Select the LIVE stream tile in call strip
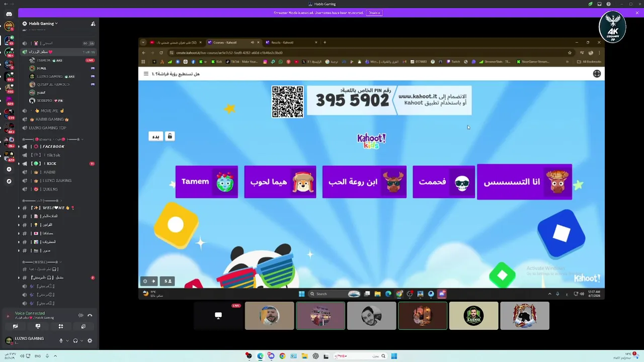Image resolution: width=644 pixels, height=362 pixels. [x=218, y=316]
